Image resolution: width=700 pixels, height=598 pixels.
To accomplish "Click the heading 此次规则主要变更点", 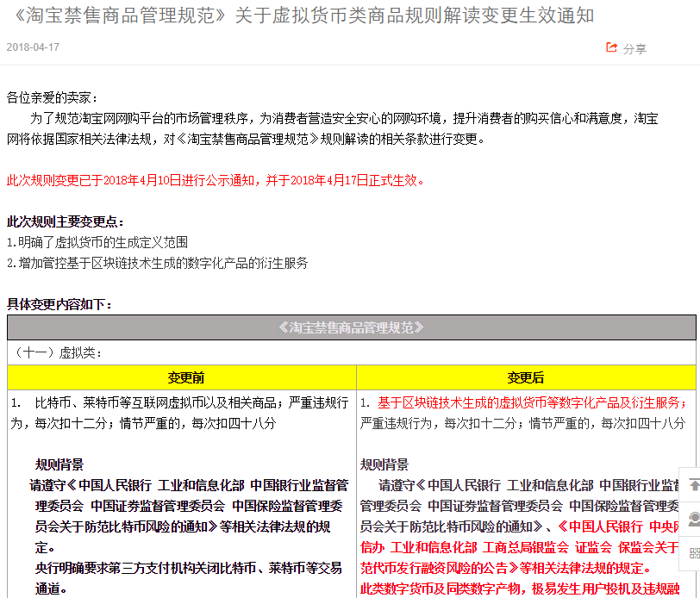I will tap(66, 221).
